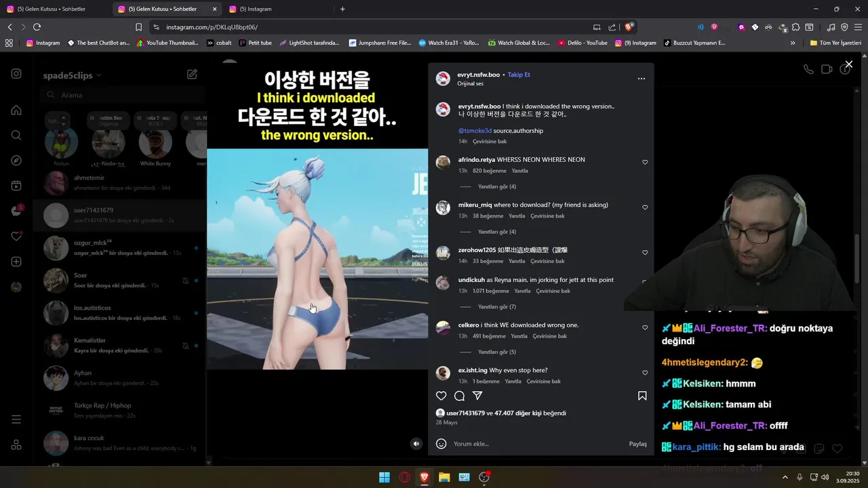Open the hamburger More menu in sidebar
This screenshot has height=488, width=868.
pyautogui.click(x=16, y=420)
